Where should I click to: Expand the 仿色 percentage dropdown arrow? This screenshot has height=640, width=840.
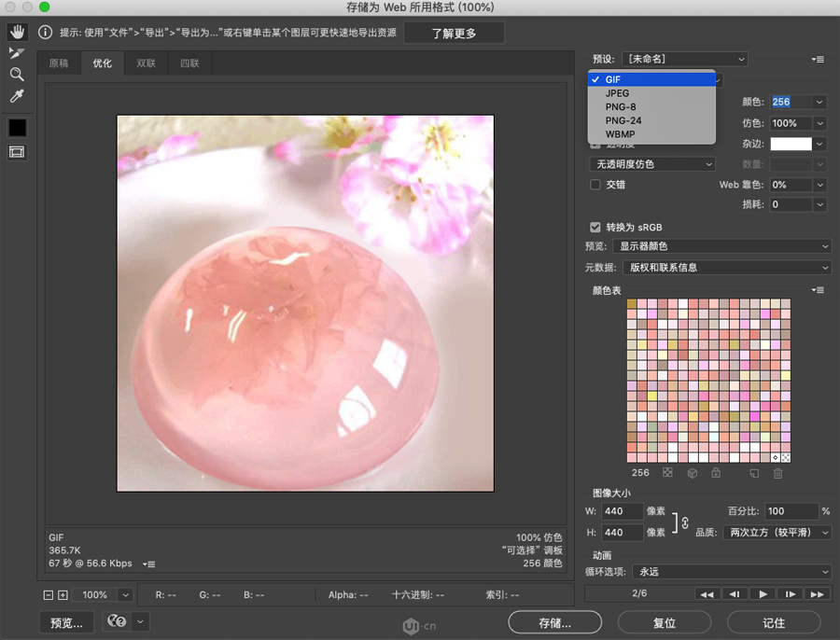click(x=819, y=123)
